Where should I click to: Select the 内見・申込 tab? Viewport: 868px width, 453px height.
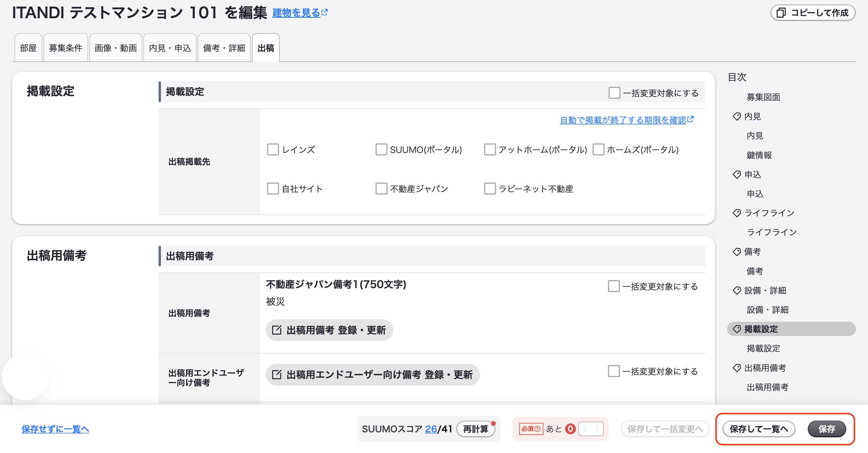170,48
